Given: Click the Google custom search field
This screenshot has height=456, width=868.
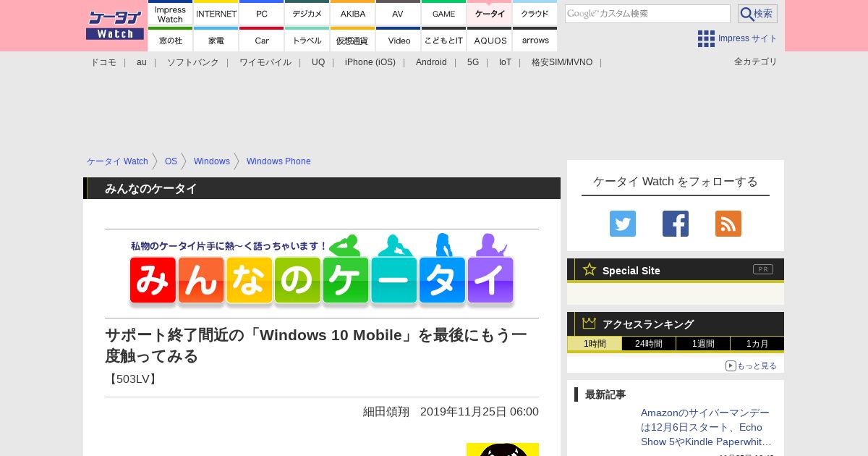Looking at the screenshot, I should point(647,14).
